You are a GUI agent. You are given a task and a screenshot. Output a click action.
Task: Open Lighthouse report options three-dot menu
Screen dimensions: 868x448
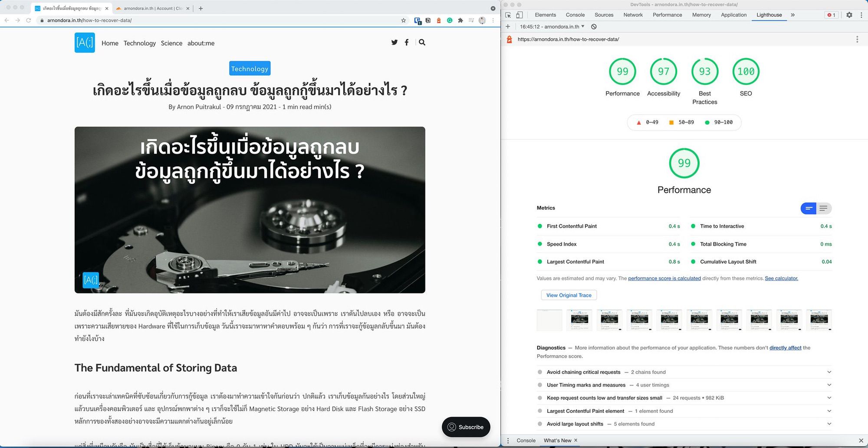[x=857, y=39]
